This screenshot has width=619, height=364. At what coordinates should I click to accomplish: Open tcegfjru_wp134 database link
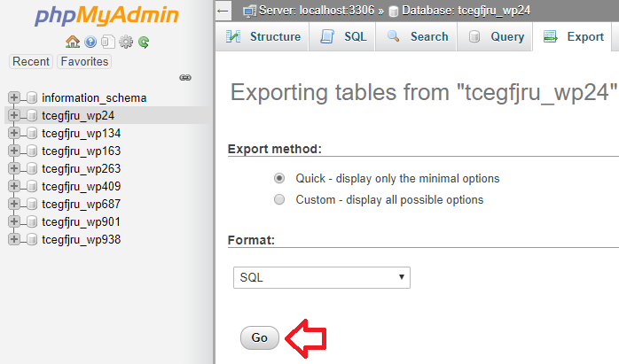[x=82, y=134]
